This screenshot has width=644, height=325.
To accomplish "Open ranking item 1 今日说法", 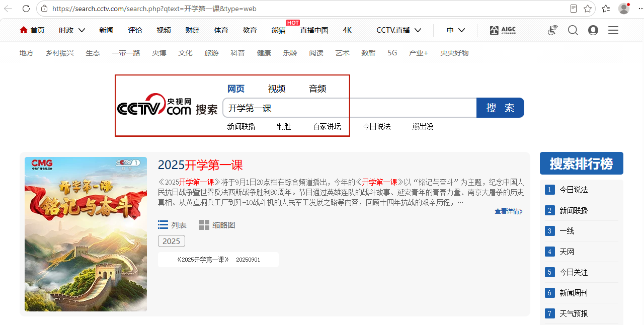I will [574, 190].
